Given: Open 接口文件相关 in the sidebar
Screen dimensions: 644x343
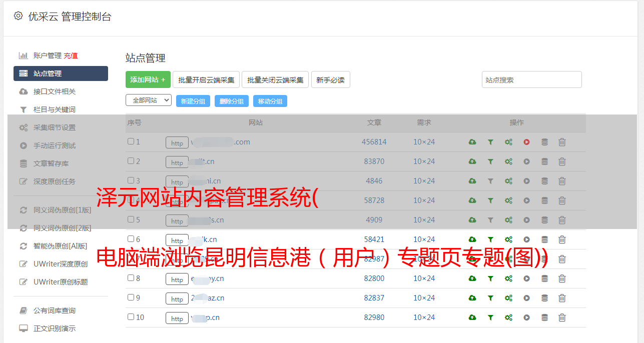Looking at the screenshot, I should (x=55, y=91).
